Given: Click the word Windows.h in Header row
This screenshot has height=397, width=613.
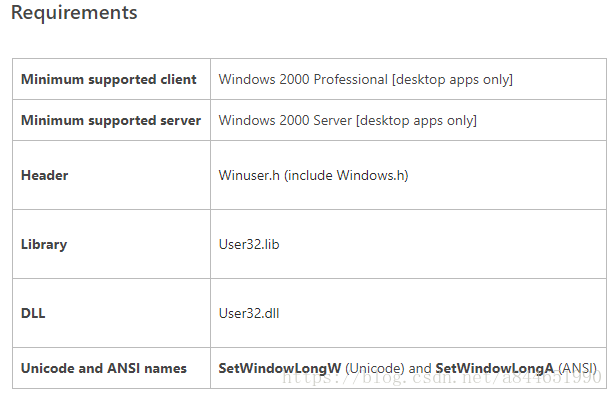Looking at the screenshot, I should coord(373,175).
